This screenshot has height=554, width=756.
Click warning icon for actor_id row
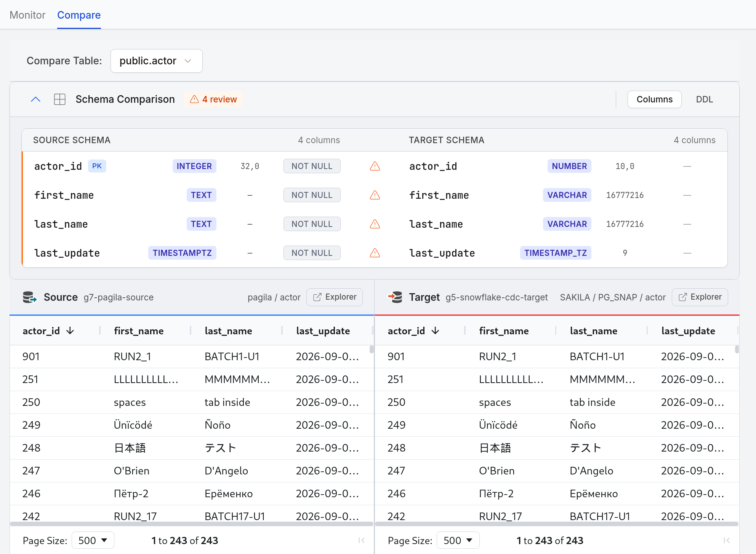(x=375, y=166)
